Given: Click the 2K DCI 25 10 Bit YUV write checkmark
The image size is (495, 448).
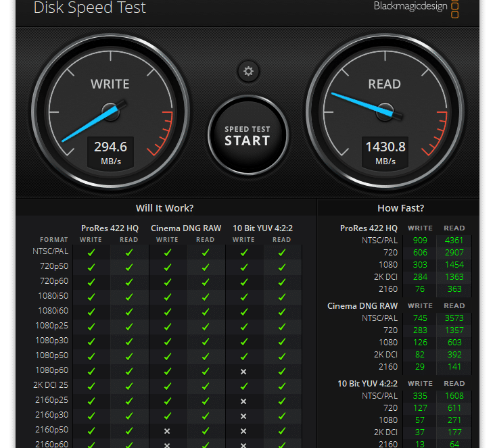Looking at the screenshot, I should pyautogui.click(x=243, y=386).
